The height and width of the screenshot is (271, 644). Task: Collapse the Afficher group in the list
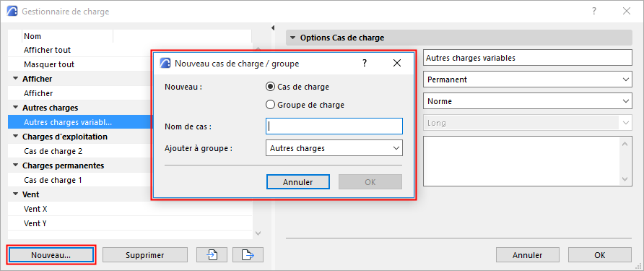(16, 79)
